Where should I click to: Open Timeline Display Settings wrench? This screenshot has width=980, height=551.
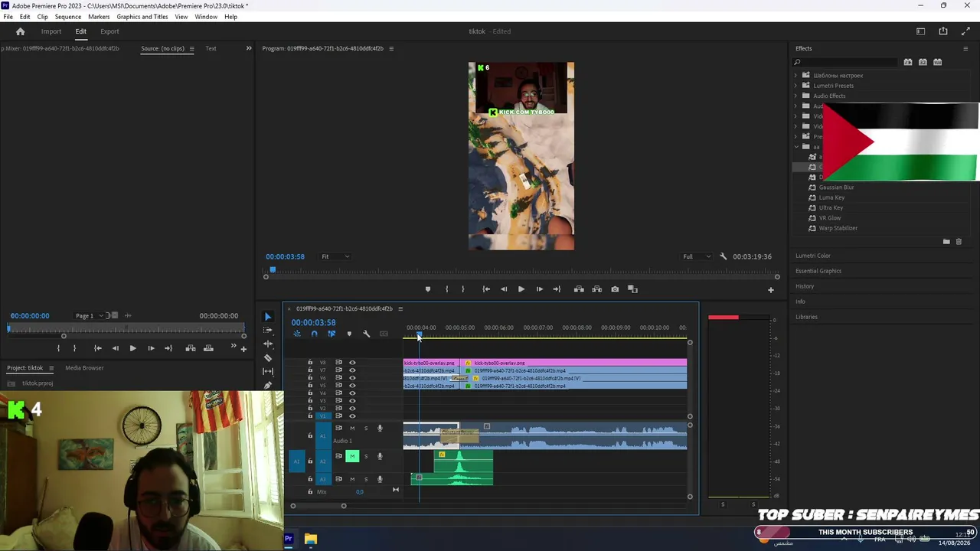(367, 334)
